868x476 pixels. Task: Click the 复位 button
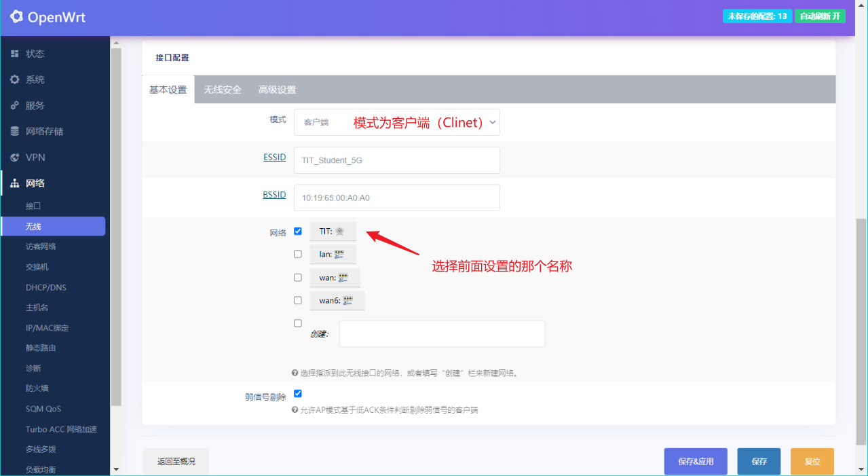tap(812, 461)
